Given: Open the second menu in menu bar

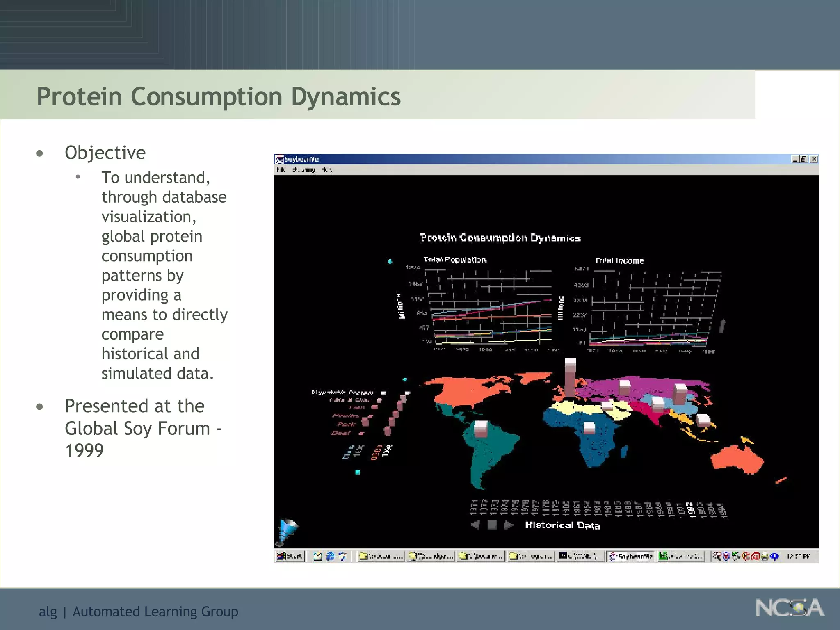Looking at the screenshot, I should [304, 169].
